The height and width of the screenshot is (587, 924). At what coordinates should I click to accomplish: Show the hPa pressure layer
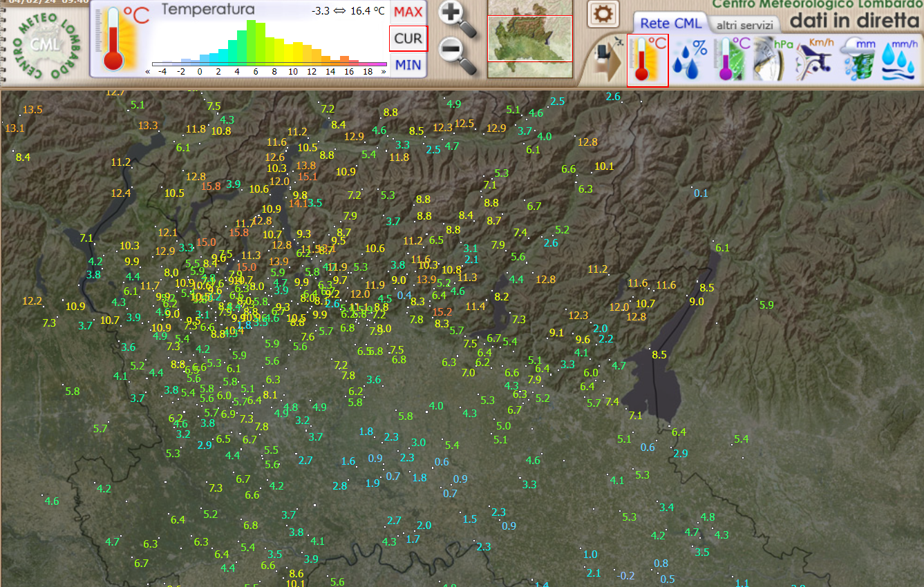[x=773, y=60]
